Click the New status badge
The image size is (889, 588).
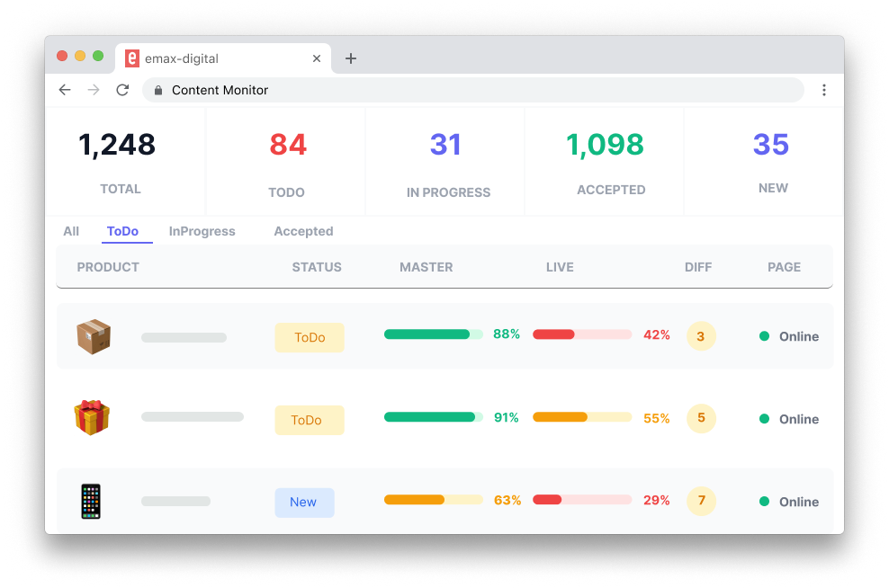click(304, 503)
